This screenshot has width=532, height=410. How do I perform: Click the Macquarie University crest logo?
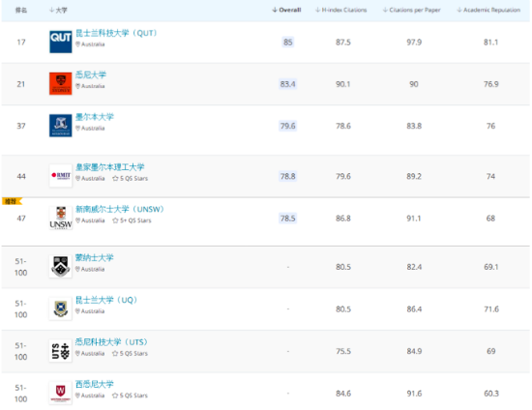click(60, 267)
